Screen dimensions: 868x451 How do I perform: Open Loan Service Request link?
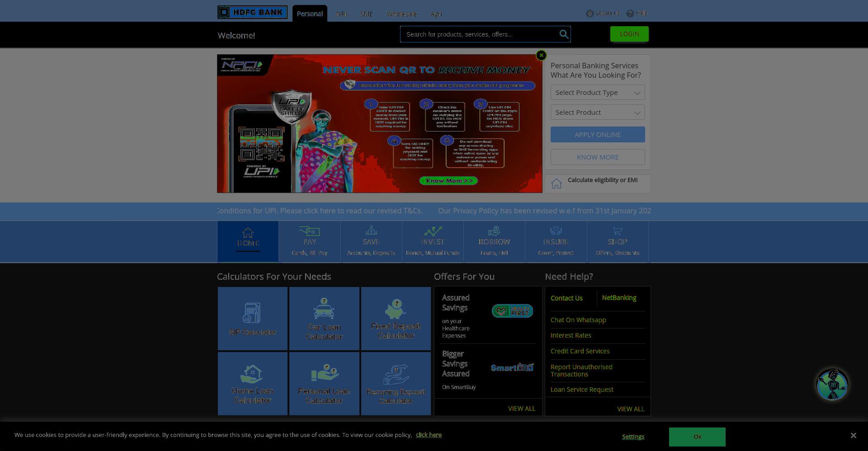pos(582,390)
